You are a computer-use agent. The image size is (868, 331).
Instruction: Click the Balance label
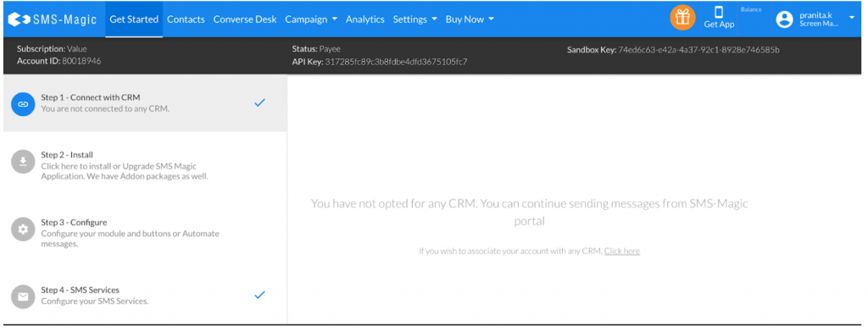click(x=751, y=9)
